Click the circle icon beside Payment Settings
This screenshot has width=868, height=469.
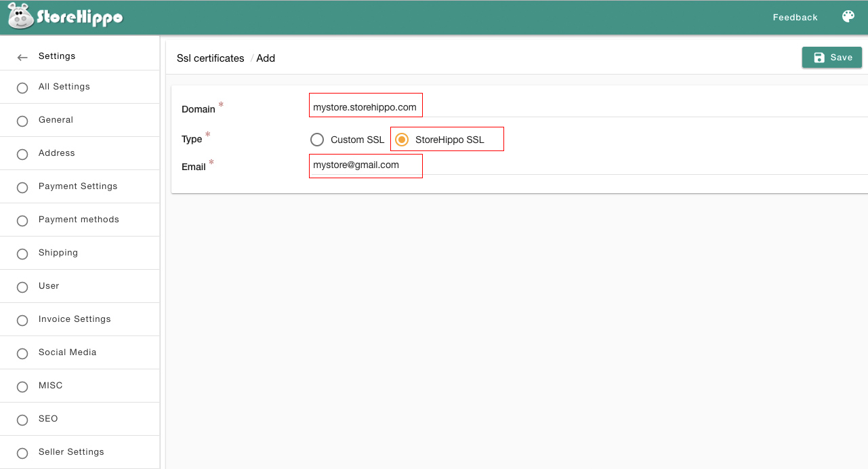(22, 188)
